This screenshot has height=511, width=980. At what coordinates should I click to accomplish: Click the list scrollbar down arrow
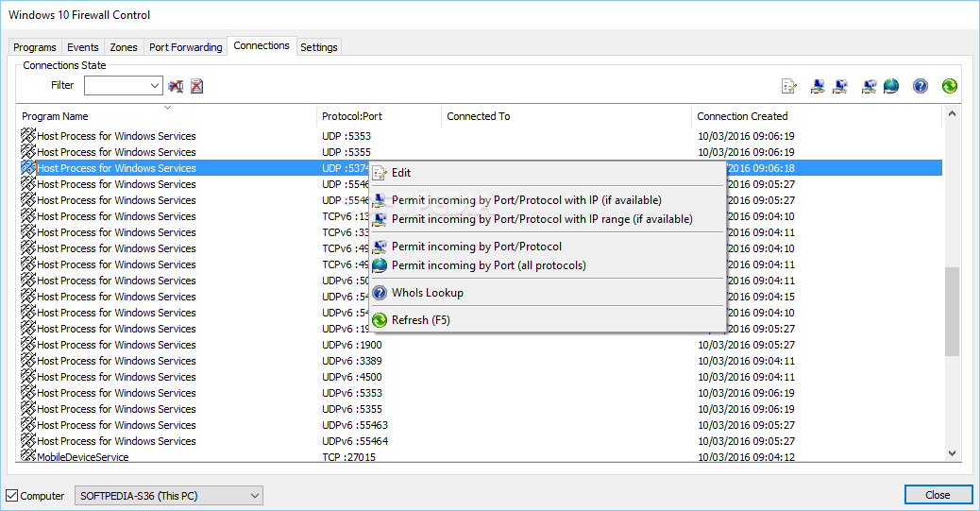tap(952, 453)
